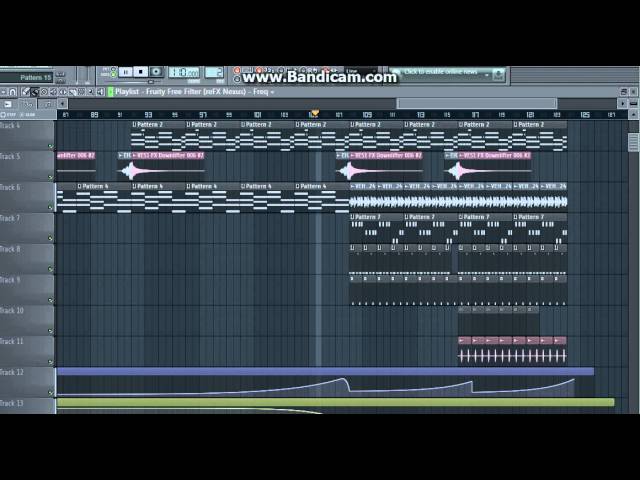Mute Track 8 with its green dot
Image resolution: width=640 pixels, height=480 pixels.
pos(51,269)
